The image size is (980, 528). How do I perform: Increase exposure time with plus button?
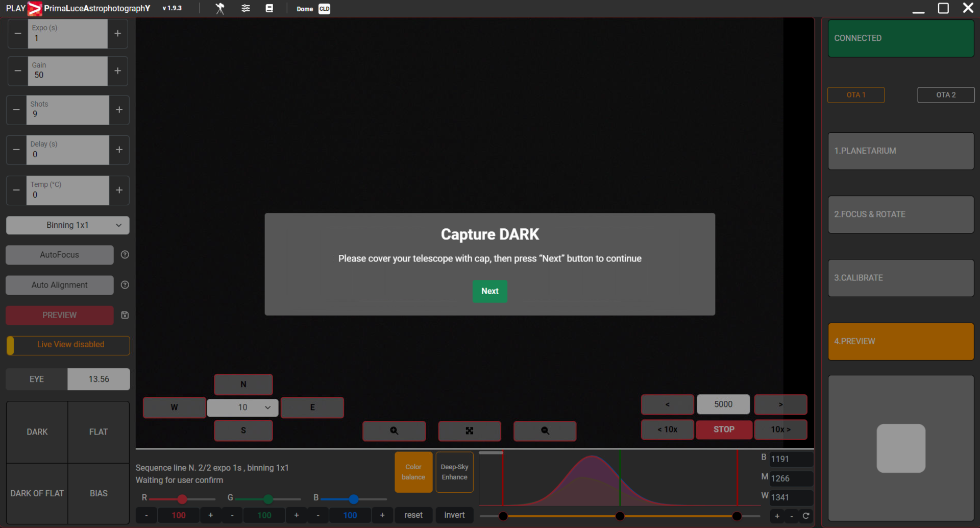[x=118, y=34]
